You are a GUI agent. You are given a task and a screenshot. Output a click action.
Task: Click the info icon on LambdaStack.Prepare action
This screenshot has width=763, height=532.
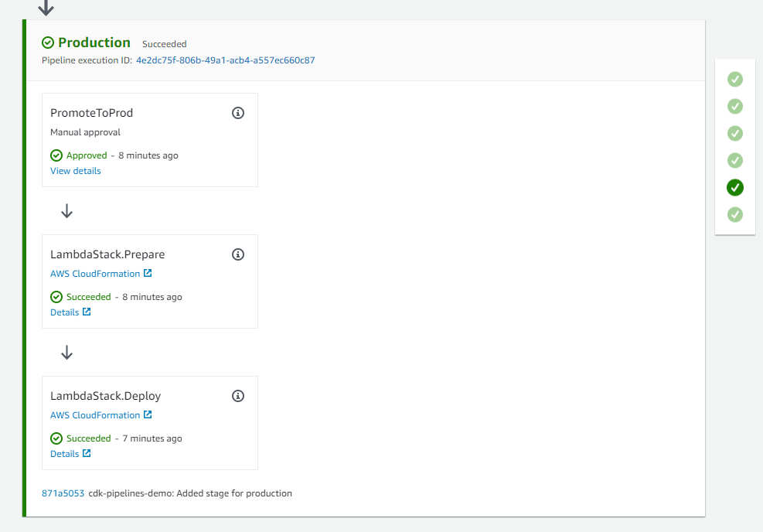[238, 254]
